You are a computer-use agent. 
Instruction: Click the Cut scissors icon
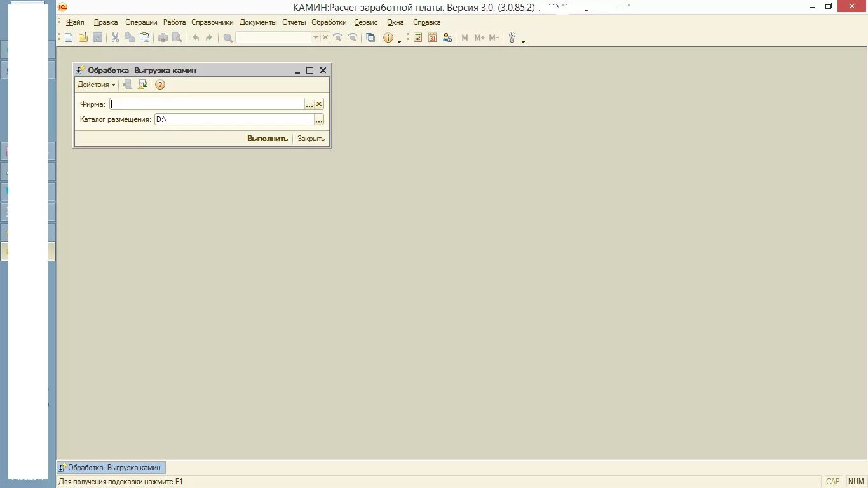point(115,37)
